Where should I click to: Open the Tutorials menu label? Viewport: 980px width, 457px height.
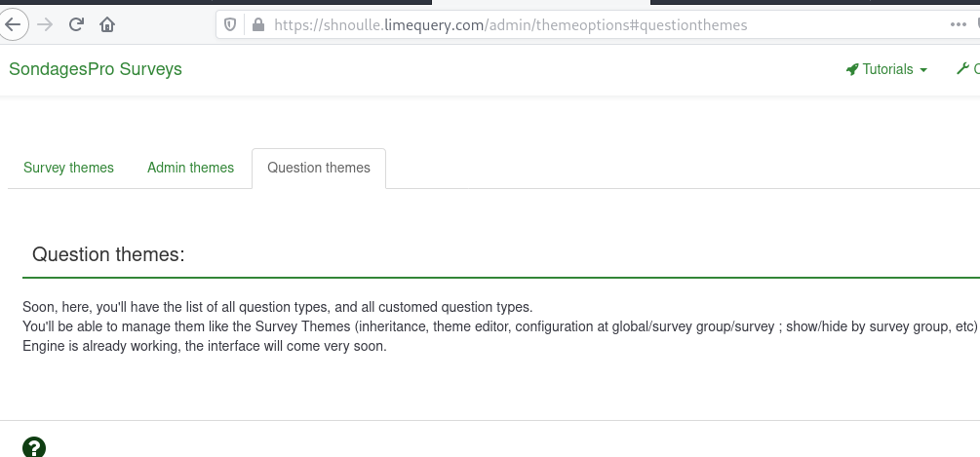(887, 69)
